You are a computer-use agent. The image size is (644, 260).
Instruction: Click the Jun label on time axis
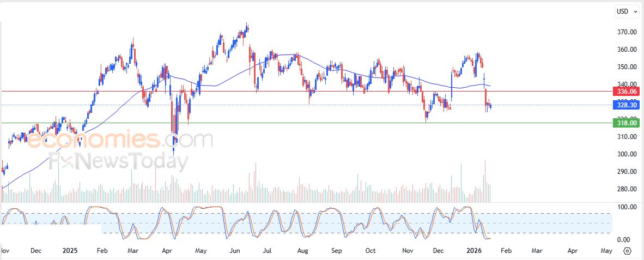pyautogui.click(x=235, y=251)
